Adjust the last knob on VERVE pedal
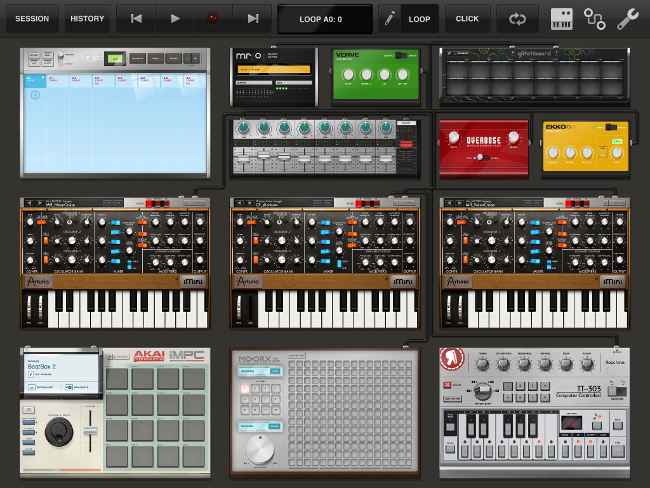Screen dimensions: 650x488 pos(403,75)
